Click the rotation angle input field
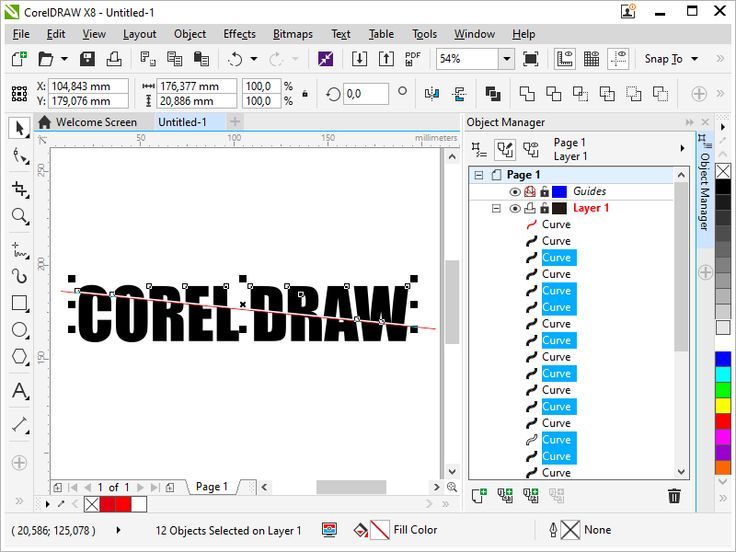 click(x=365, y=94)
